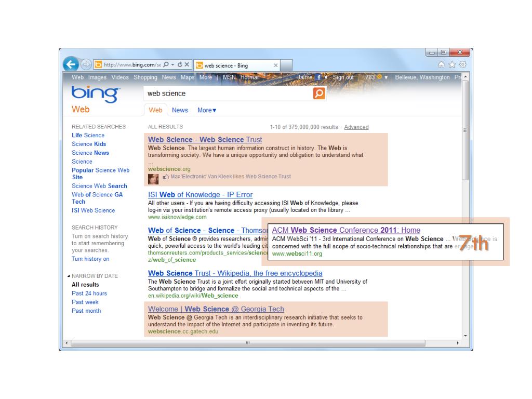
Task: Open 'ISI Web of Knowledge - IP Error' result
Action: [200, 194]
